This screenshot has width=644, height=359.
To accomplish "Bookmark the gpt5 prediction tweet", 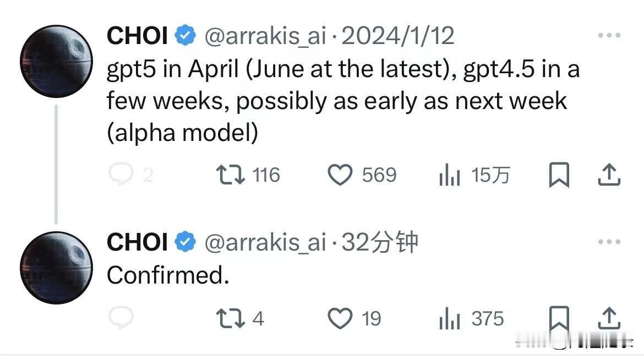I will [x=559, y=175].
